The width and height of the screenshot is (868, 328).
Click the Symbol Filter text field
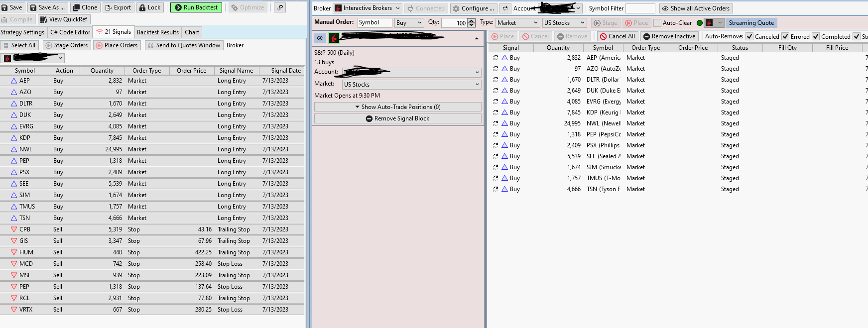(640, 8)
